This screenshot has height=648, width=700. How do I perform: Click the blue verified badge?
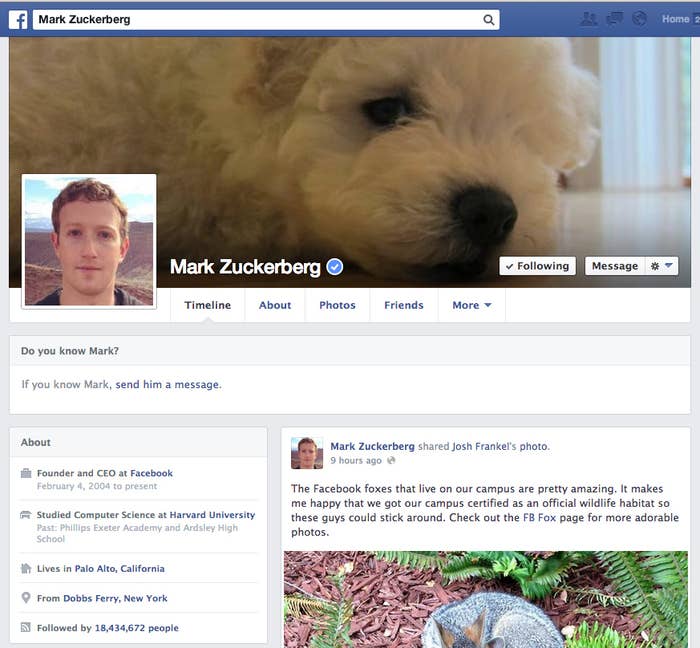335,267
